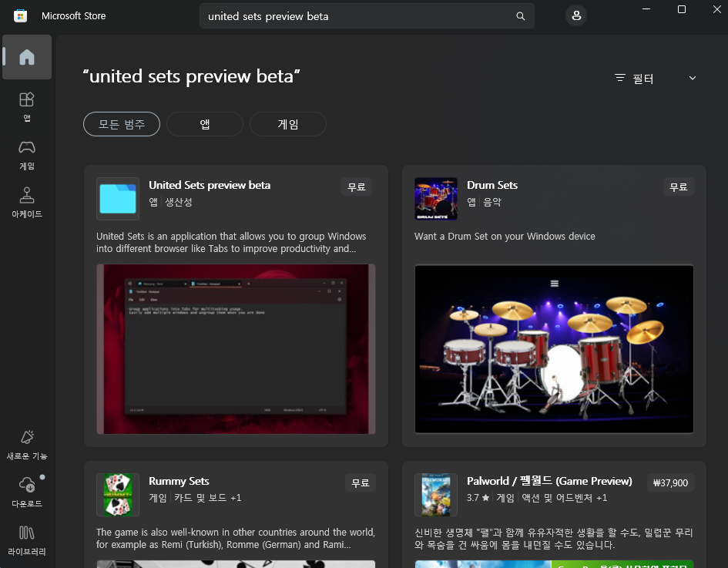Select the All categories (모든 범주) tab

click(122, 124)
